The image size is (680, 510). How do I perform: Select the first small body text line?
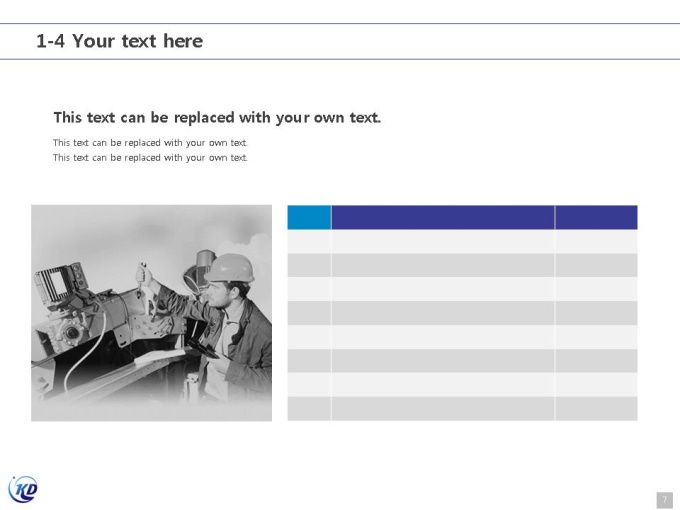pyautogui.click(x=150, y=143)
